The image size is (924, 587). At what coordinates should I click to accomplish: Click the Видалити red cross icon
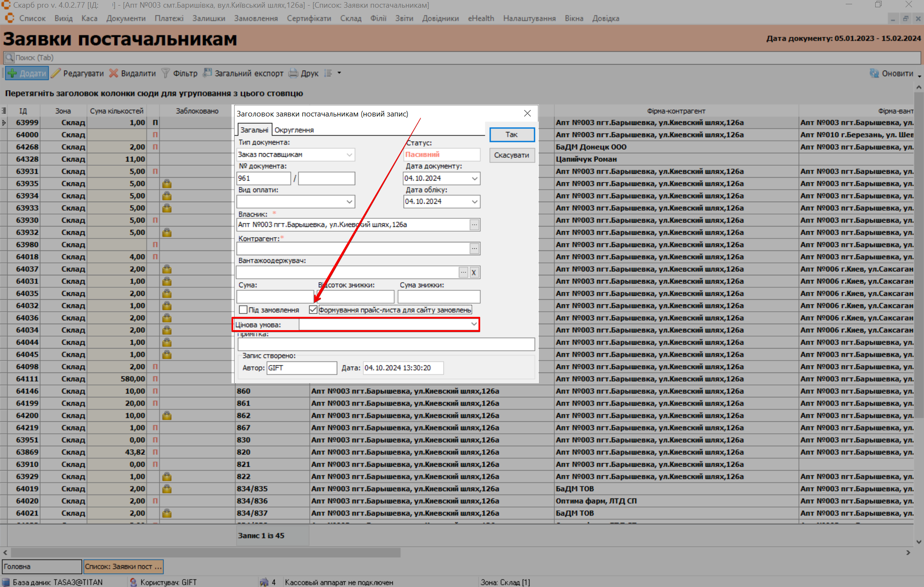[113, 73]
